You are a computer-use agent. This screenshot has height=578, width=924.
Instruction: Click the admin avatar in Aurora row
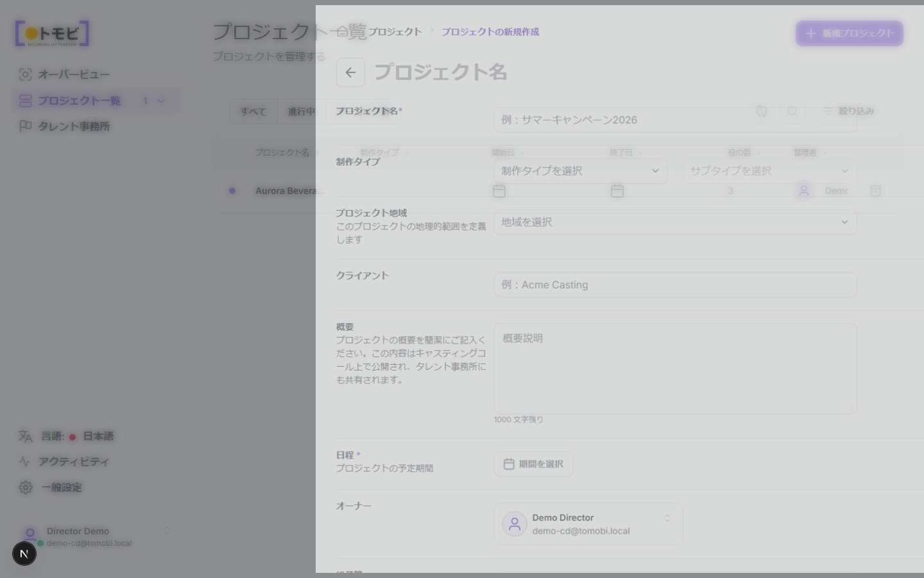pyautogui.click(x=804, y=191)
